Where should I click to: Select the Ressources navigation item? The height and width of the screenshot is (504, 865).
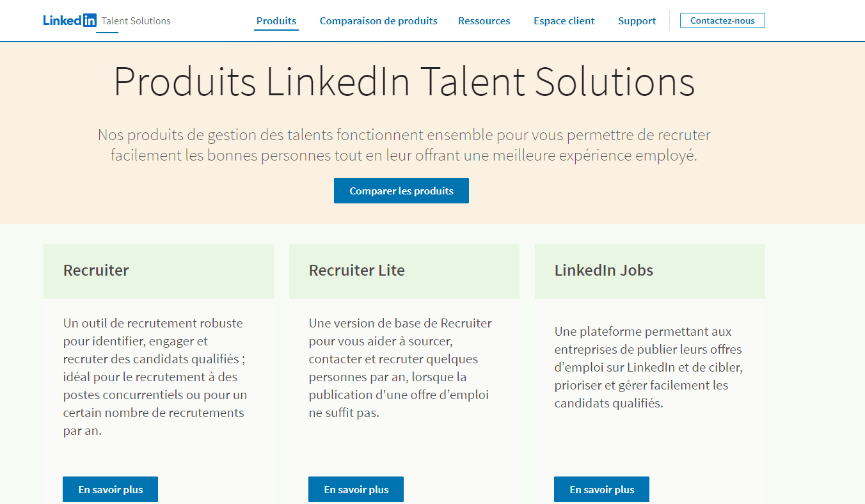tap(484, 20)
